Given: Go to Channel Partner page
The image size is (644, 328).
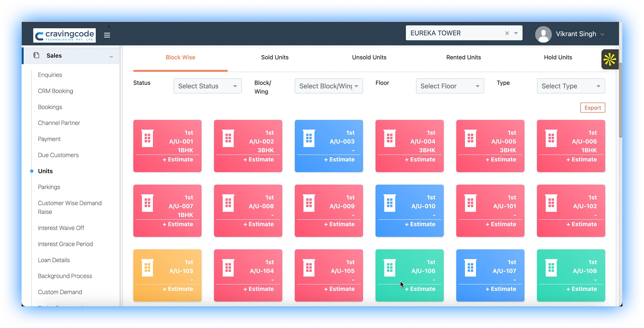Looking at the screenshot, I should point(59,123).
